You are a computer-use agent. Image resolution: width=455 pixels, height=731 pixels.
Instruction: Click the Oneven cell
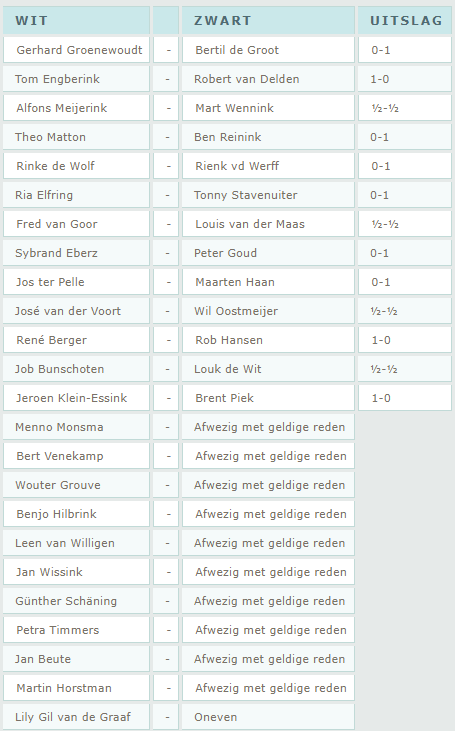pyautogui.click(x=268, y=717)
